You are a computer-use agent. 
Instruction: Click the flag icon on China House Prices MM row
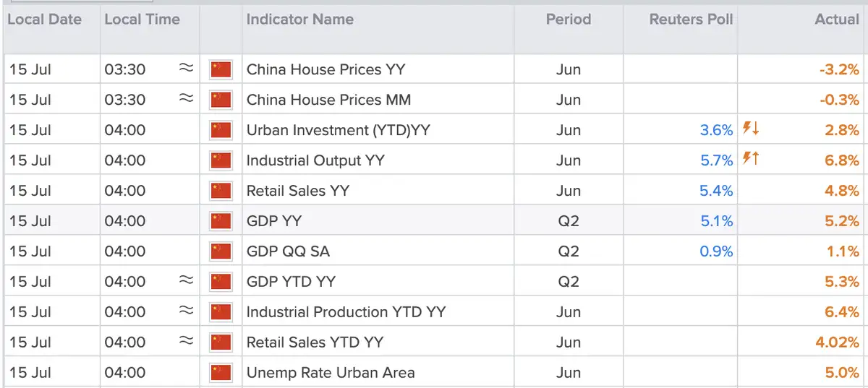[220, 100]
